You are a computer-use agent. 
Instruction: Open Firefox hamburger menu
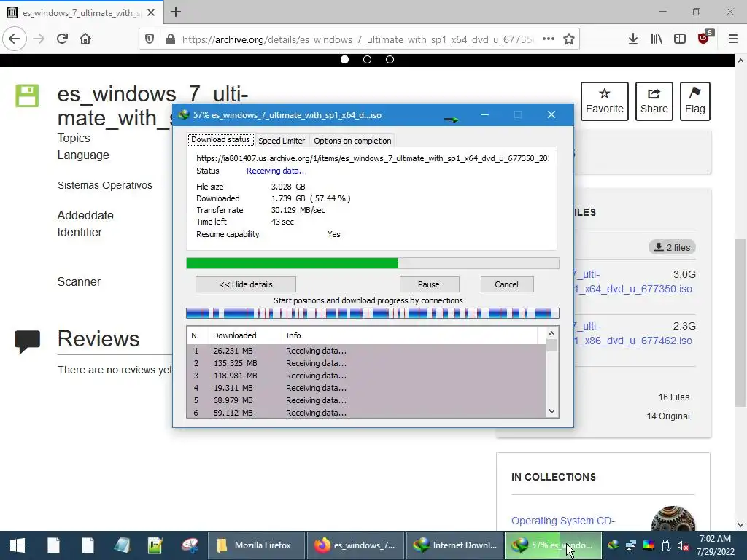(x=733, y=39)
